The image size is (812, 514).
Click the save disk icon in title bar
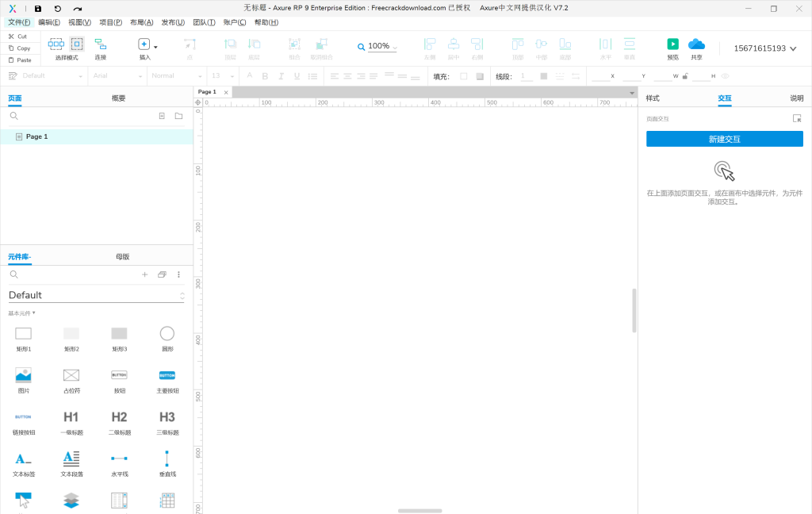(x=38, y=8)
